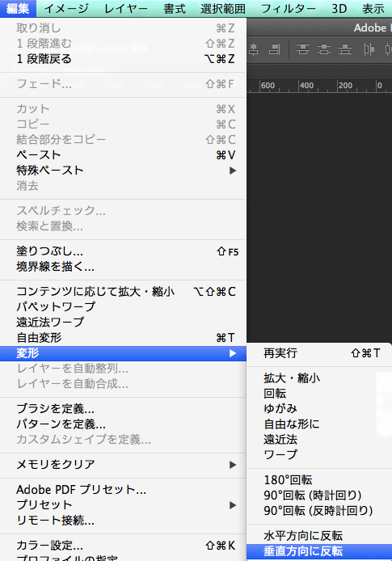This screenshot has width=392, height=561.
Task: Expand the プリセット submenu arrow
Action: [233, 505]
